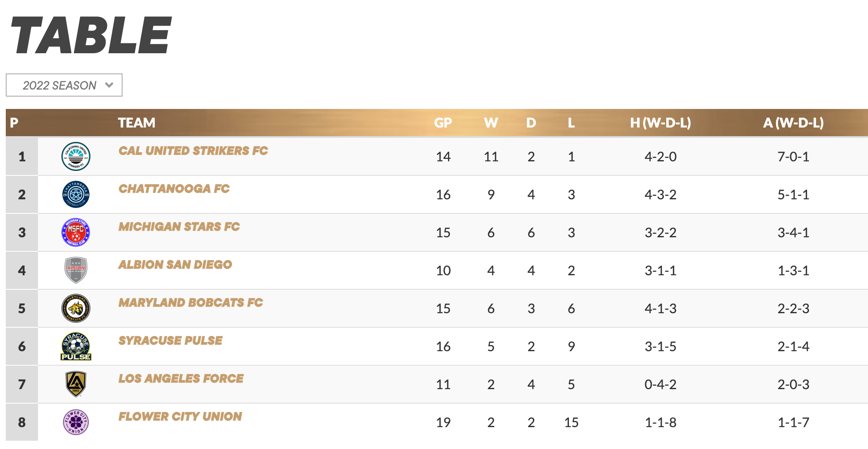Go to Albion San Diego team page
This screenshot has width=868, height=449.
(175, 265)
